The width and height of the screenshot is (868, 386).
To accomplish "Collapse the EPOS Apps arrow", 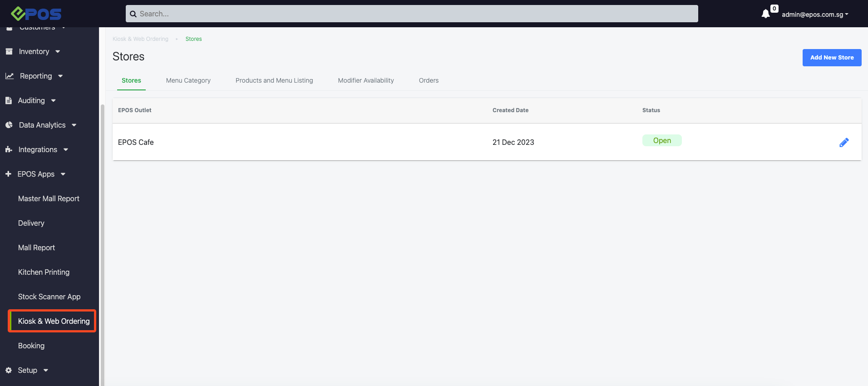I will click(x=63, y=174).
